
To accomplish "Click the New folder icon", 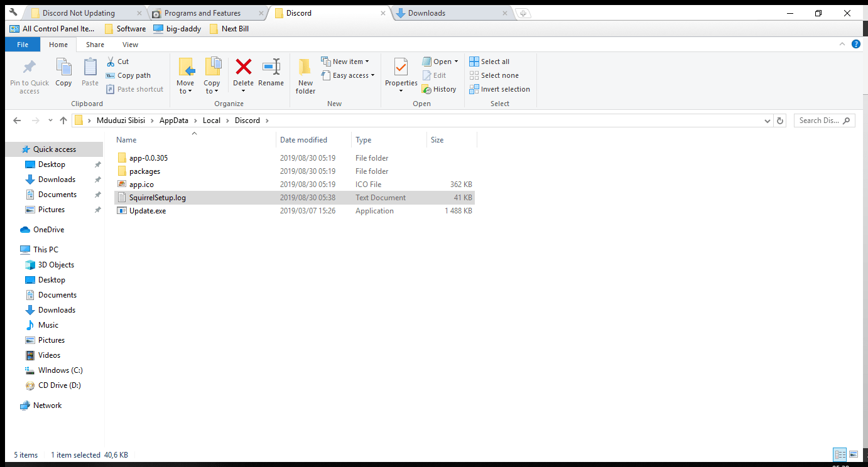I will tap(305, 67).
